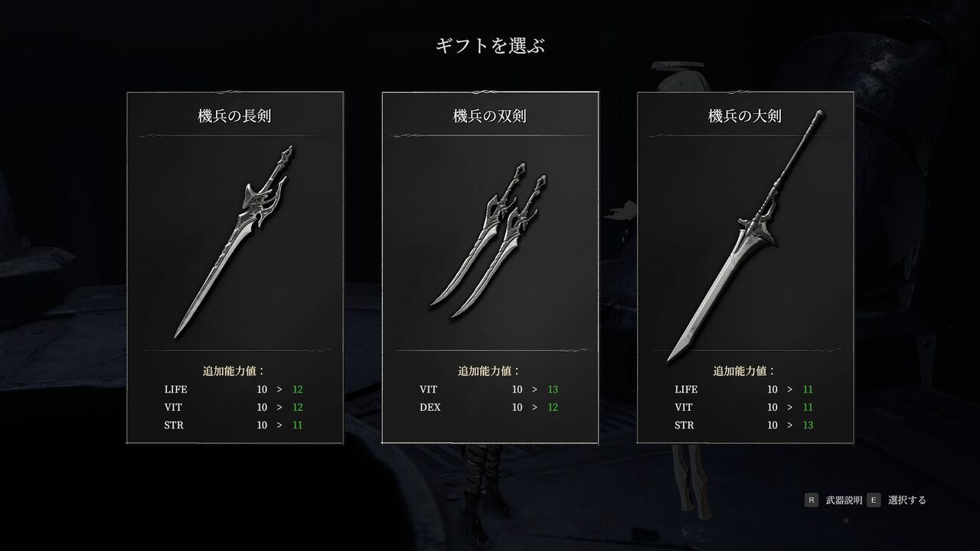The image size is (980, 551).
Task: Click the greatsword LIFE stat row
Action: click(745, 389)
